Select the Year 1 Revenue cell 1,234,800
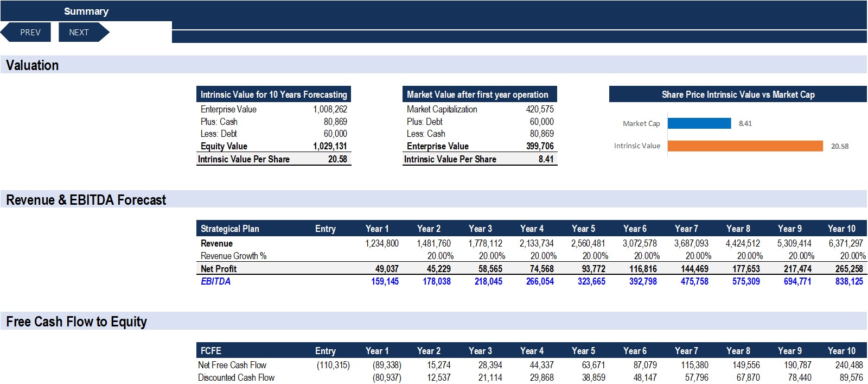 tap(382, 243)
